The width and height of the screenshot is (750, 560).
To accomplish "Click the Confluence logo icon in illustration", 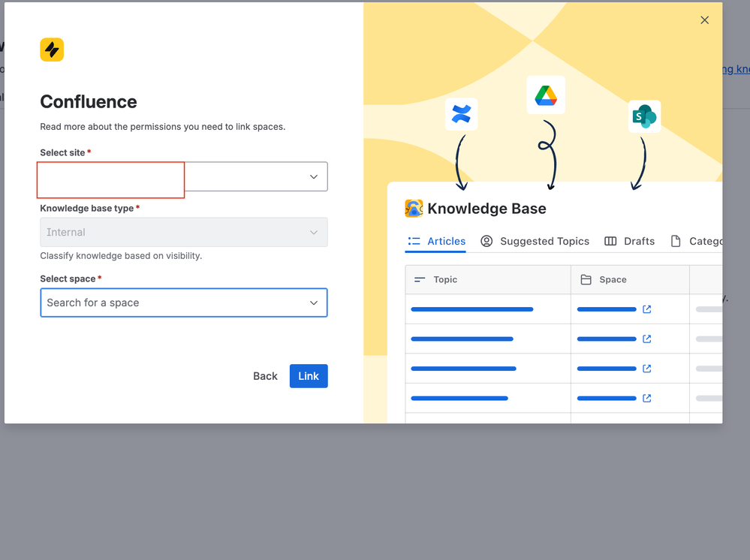I will coord(461,114).
